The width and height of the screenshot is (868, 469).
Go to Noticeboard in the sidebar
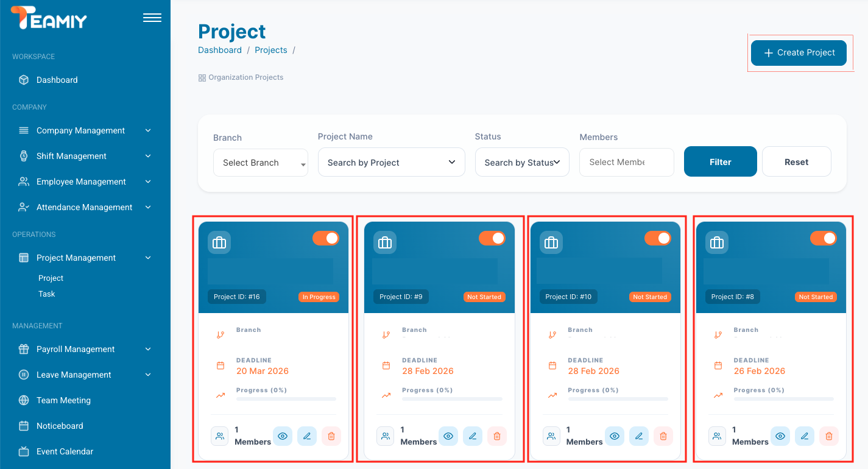60,426
